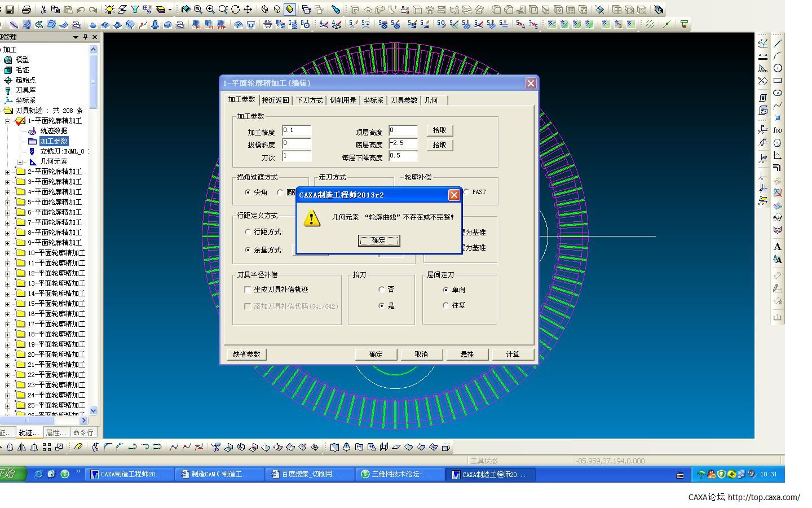
Task: Switch to the 切削用量 tab
Action: (x=343, y=100)
